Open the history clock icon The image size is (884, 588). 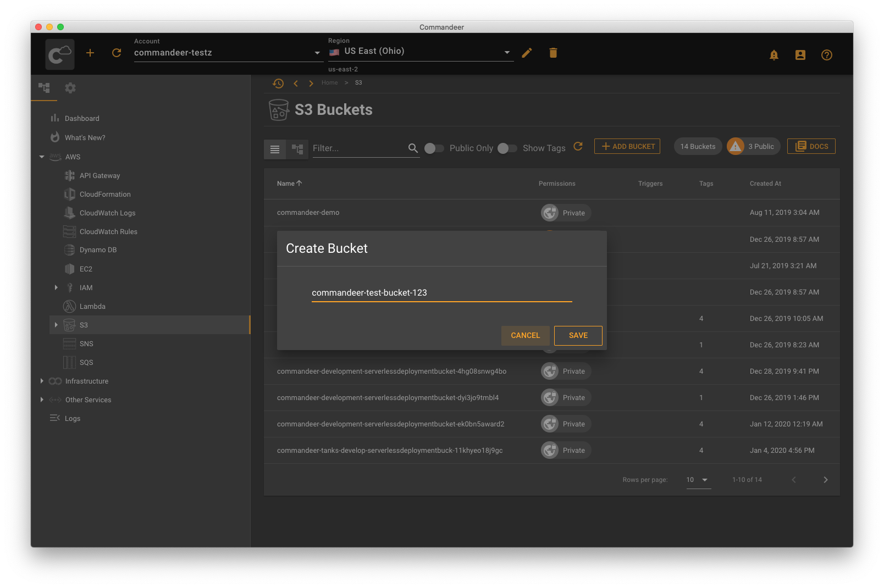pyautogui.click(x=278, y=83)
